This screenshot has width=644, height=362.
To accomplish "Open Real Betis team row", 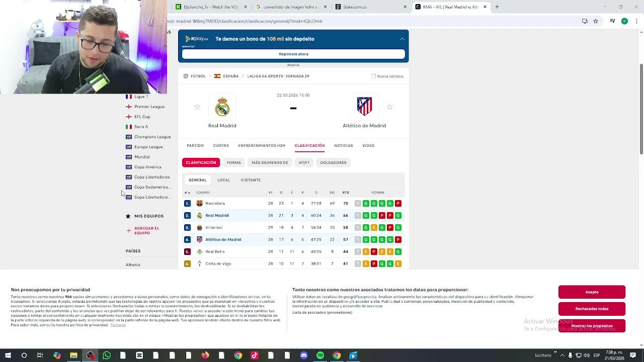I will [293, 251].
